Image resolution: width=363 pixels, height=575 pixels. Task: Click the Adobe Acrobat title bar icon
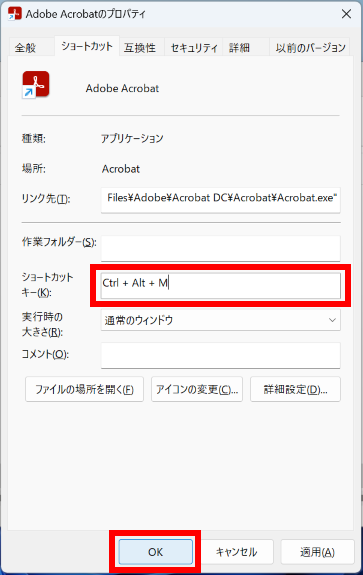click(15, 14)
